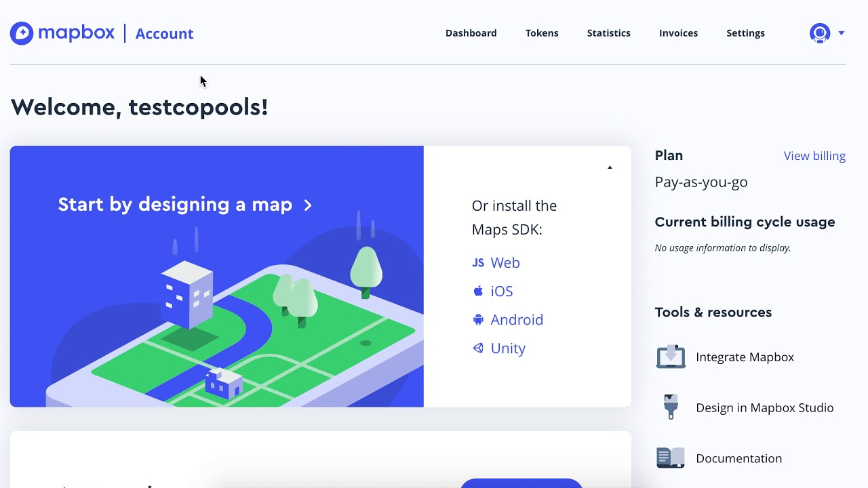
Task: Open the Documentation link
Action: pyautogui.click(x=738, y=459)
